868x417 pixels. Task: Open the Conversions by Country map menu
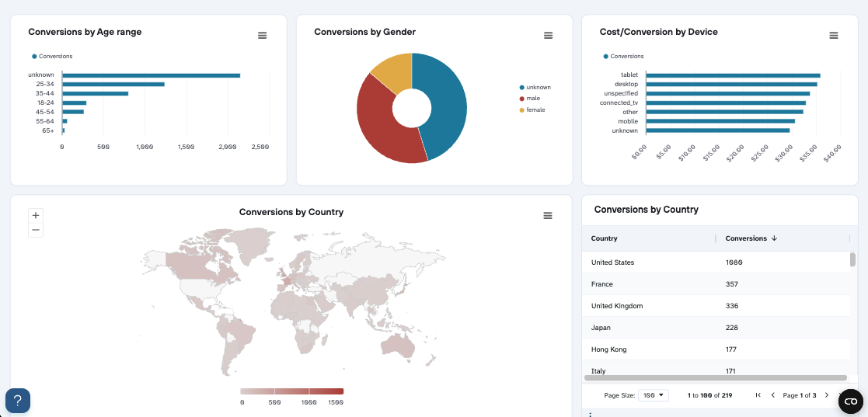click(x=548, y=216)
